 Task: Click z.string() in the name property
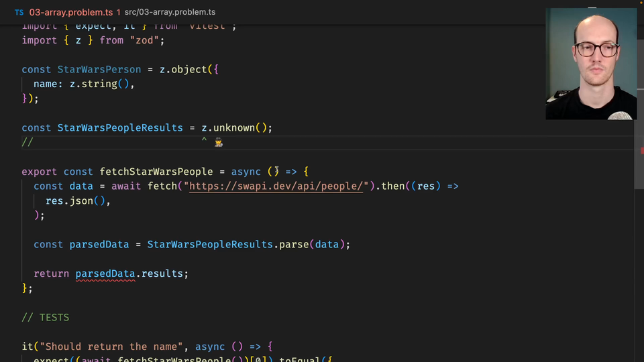pos(101,84)
